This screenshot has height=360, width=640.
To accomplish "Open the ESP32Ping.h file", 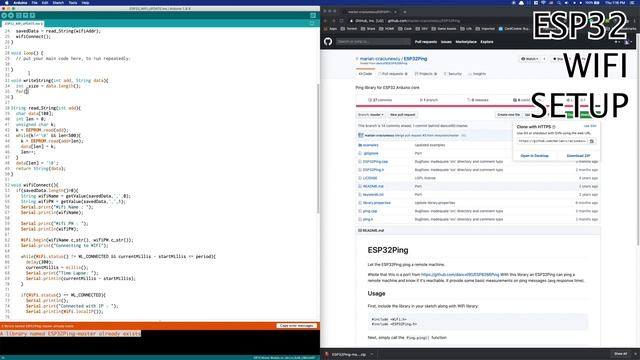I will tap(373, 170).
